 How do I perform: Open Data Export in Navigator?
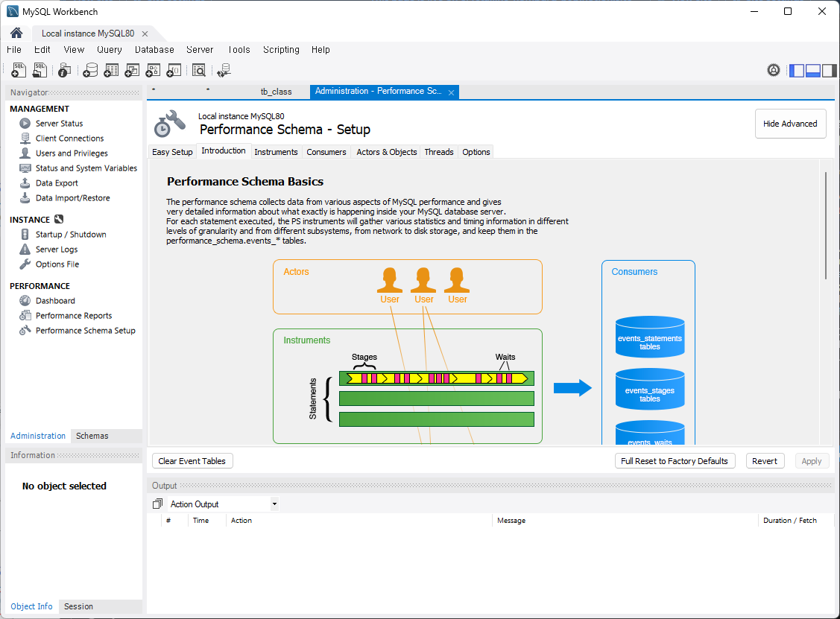[x=57, y=183]
